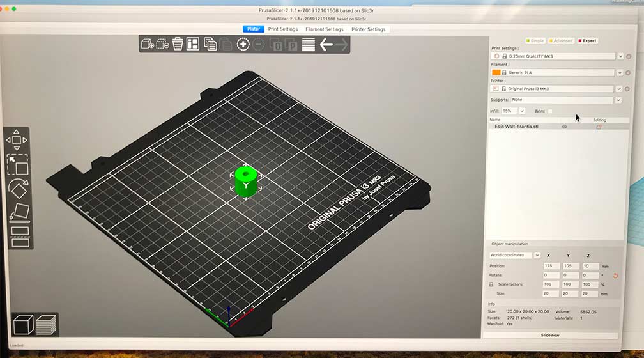Click the Scale factors X field
This screenshot has width=644, height=358.
tap(551, 284)
